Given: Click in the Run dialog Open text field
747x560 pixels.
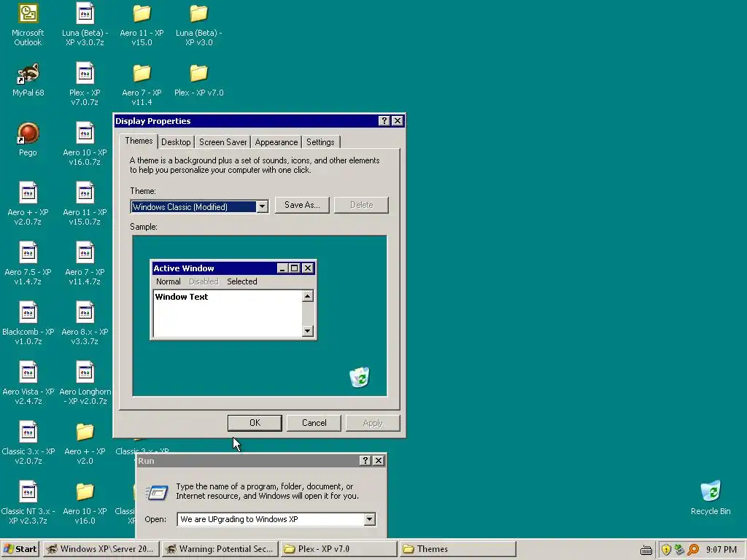Looking at the screenshot, I should 271,519.
